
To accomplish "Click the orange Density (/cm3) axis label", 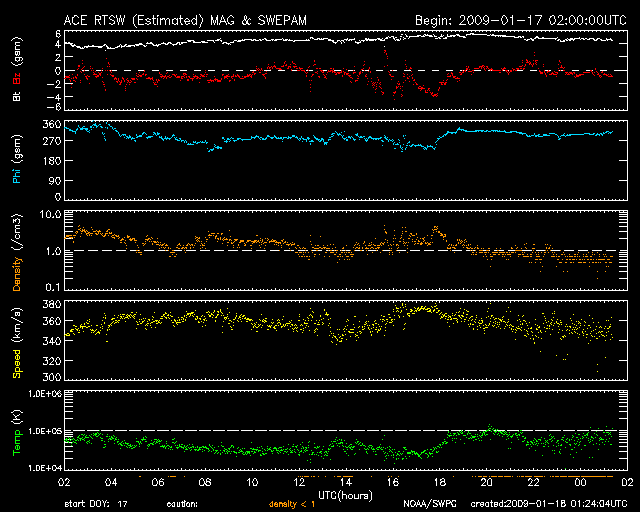I will point(16,252).
